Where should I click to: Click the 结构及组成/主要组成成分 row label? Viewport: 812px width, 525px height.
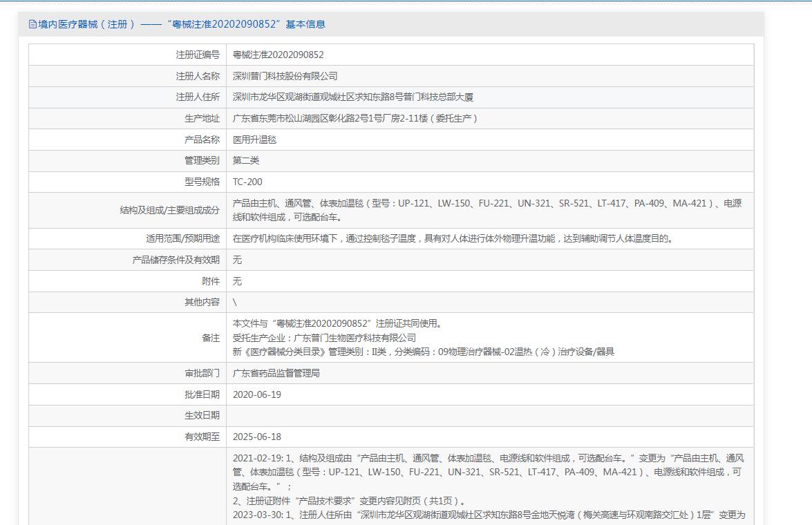pyautogui.click(x=169, y=210)
